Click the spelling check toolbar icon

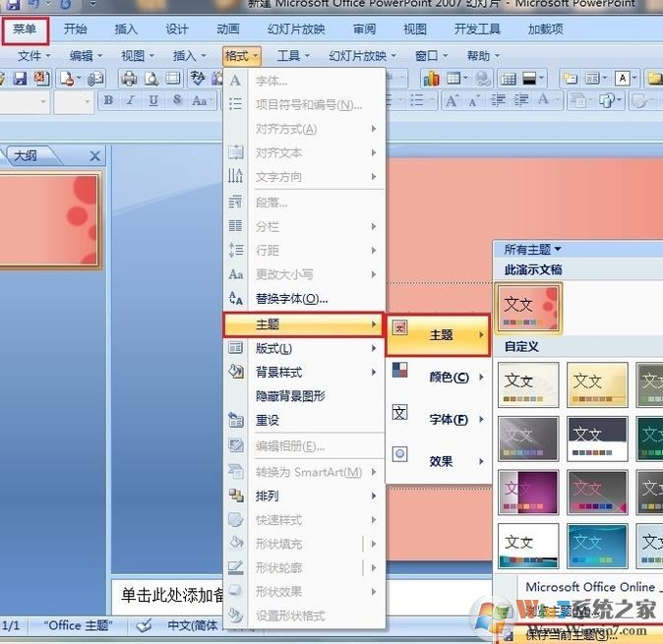click(198, 79)
